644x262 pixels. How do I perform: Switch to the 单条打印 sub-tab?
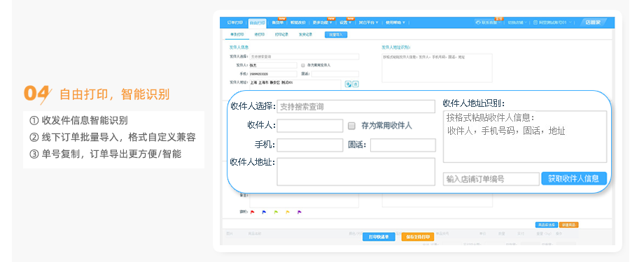tap(237, 34)
